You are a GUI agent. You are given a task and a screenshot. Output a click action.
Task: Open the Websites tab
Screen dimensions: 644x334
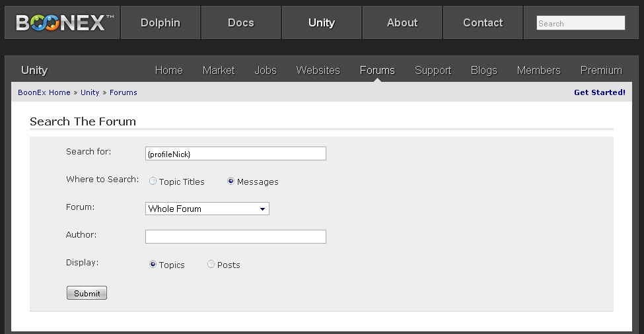[x=318, y=71]
